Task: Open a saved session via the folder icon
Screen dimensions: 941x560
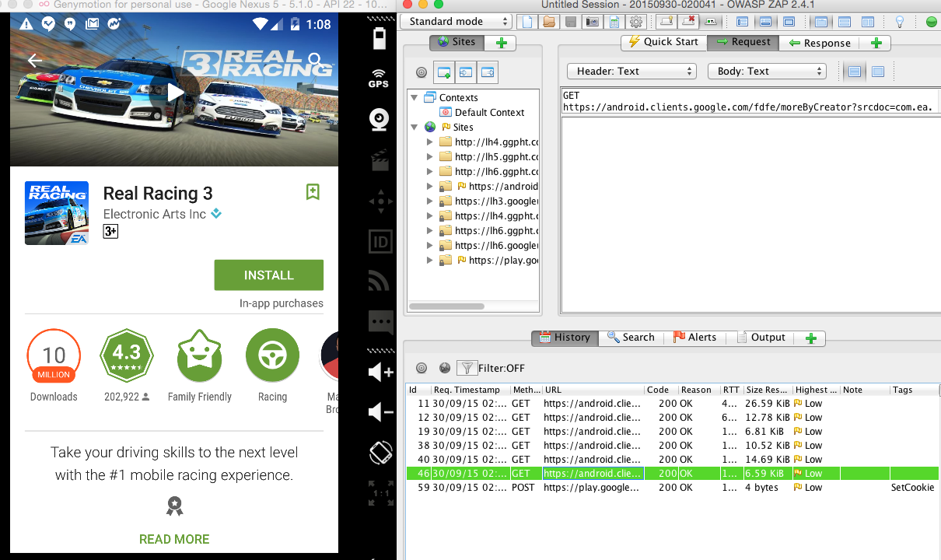Action: pyautogui.click(x=550, y=22)
